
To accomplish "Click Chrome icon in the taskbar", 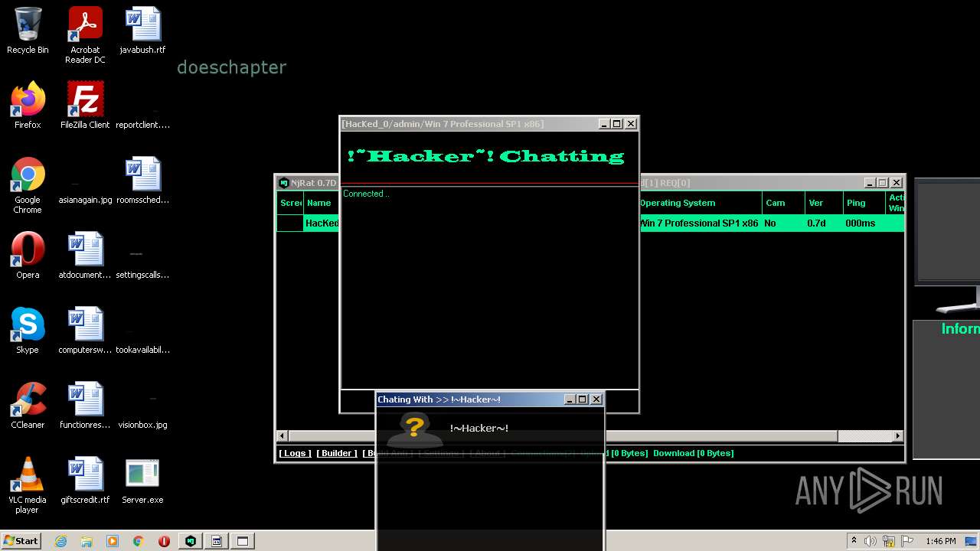I will pos(139,541).
